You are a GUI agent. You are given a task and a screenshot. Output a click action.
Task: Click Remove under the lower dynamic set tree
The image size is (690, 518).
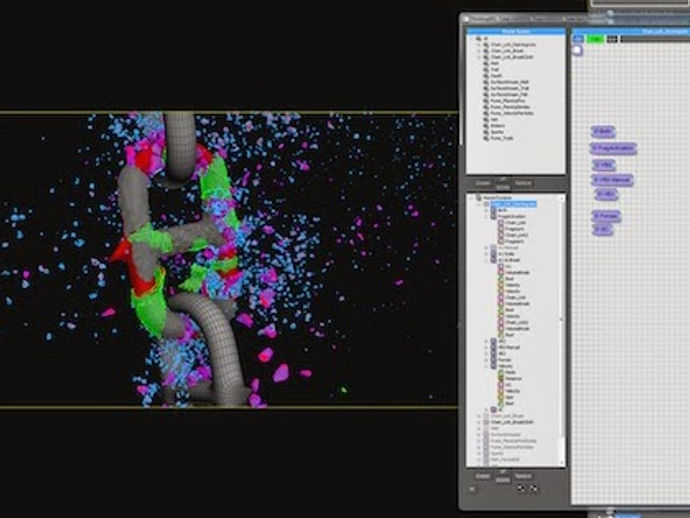[x=523, y=476]
